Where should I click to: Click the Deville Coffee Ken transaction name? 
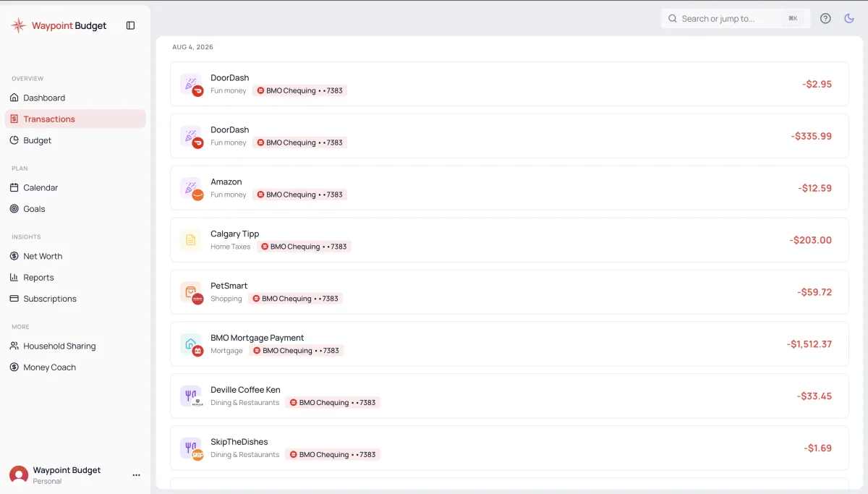coord(245,390)
